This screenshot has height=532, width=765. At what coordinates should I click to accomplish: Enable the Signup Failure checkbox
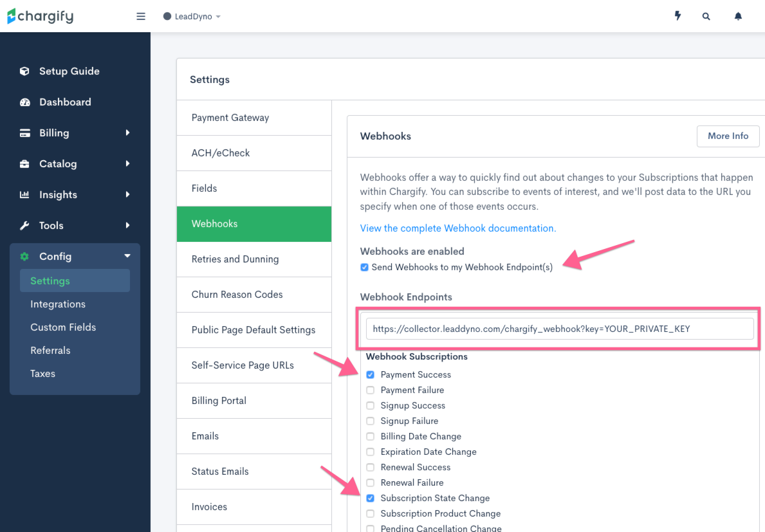click(x=371, y=421)
